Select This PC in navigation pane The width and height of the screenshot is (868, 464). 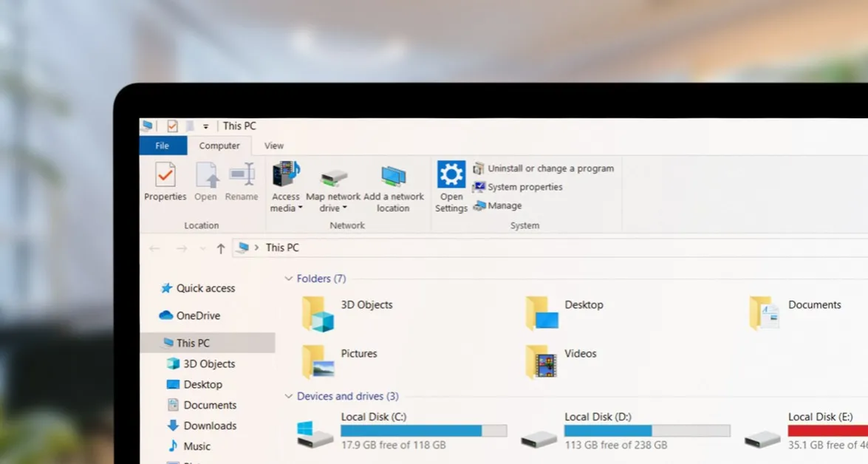208,343
